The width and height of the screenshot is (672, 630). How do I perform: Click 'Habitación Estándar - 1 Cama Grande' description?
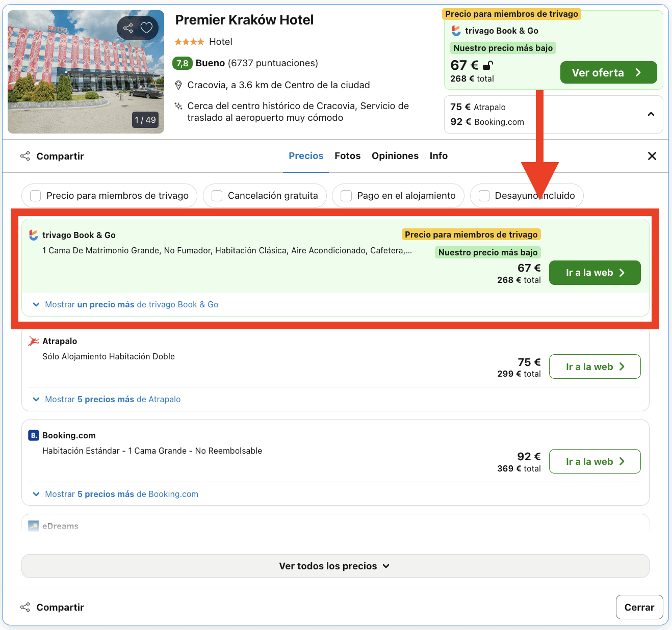point(152,451)
